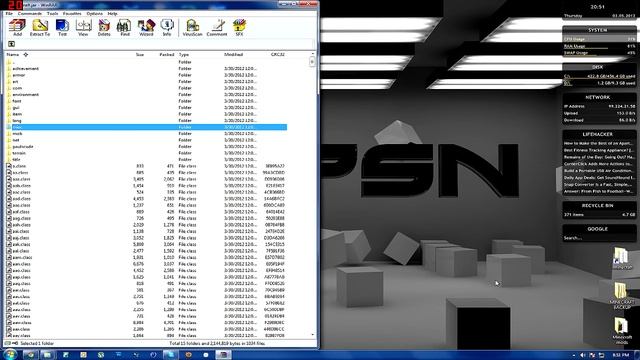640x360 pixels.
Task: Open the Minecraft mods desktop folder
Action: point(621,330)
